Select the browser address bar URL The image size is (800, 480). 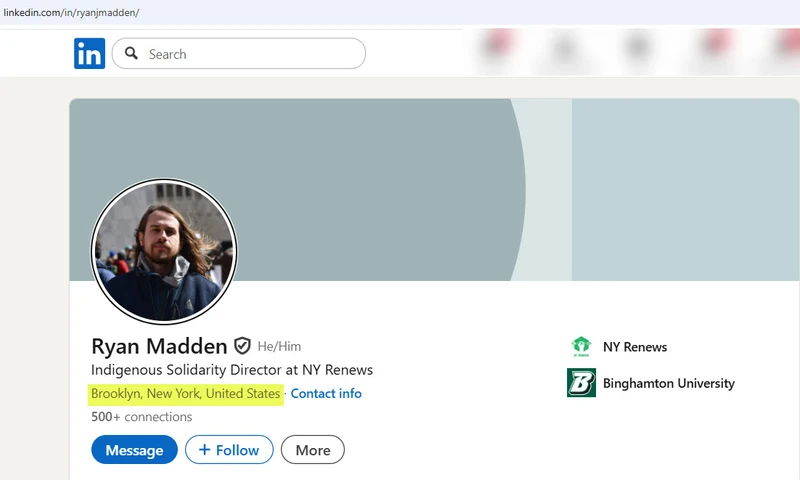(x=72, y=12)
